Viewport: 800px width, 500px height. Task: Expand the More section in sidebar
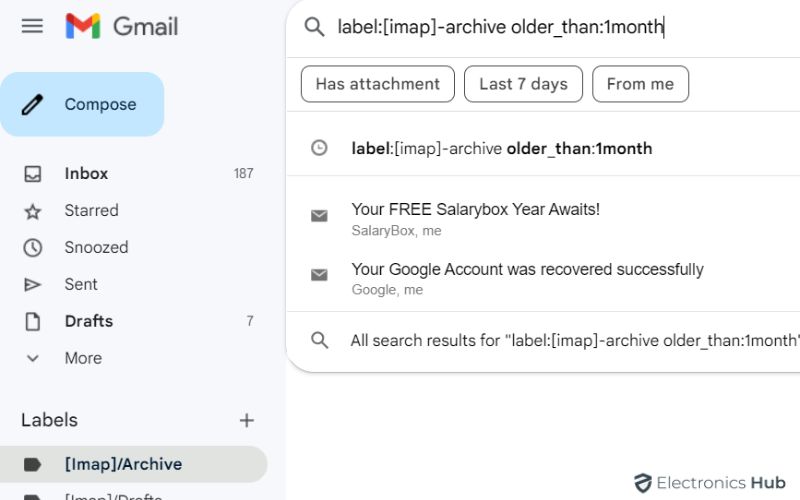coord(83,358)
